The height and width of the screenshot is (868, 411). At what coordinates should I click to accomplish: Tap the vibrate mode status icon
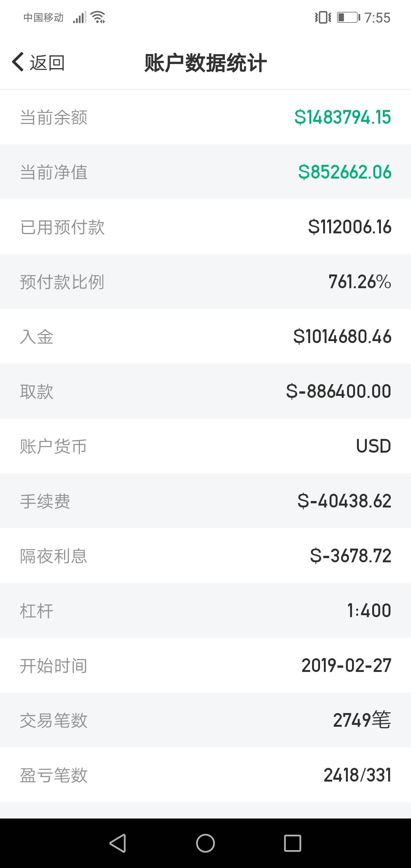click(x=323, y=18)
